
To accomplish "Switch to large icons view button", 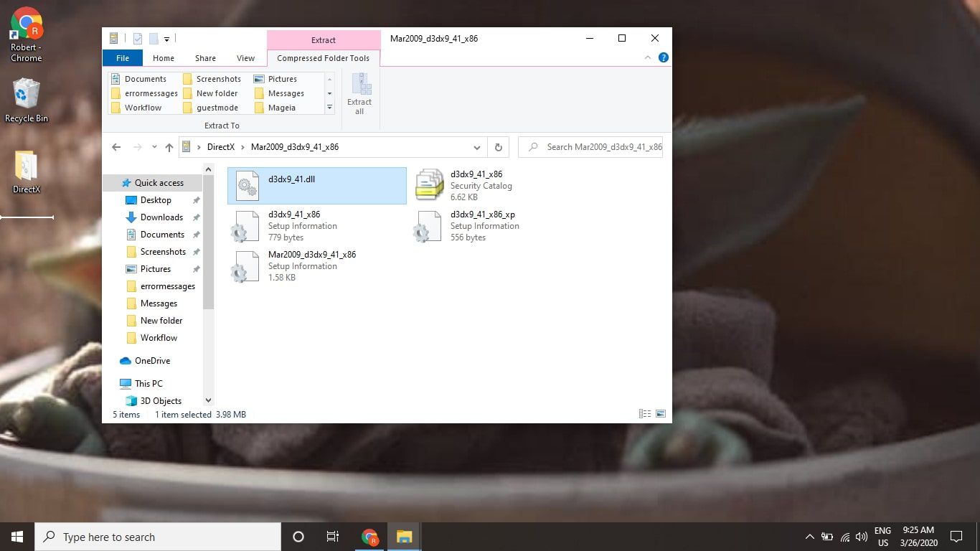I will [661, 414].
